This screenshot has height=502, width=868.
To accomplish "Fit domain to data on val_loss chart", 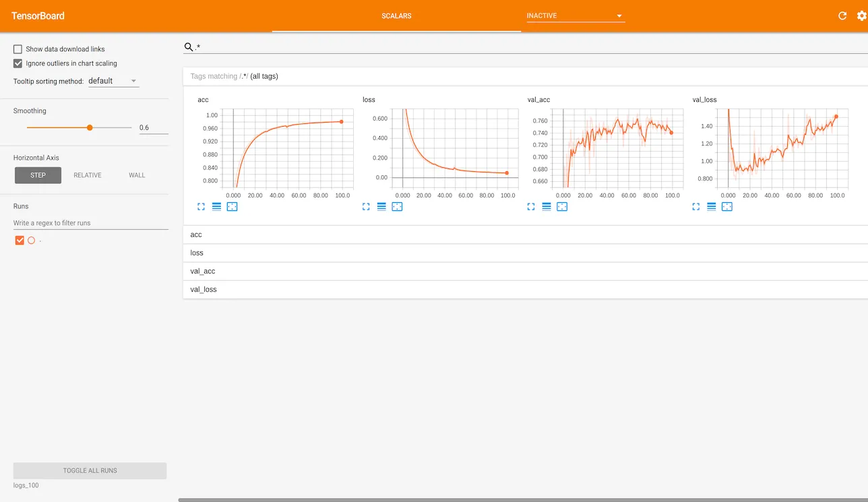I will pyautogui.click(x=727, y=207).
